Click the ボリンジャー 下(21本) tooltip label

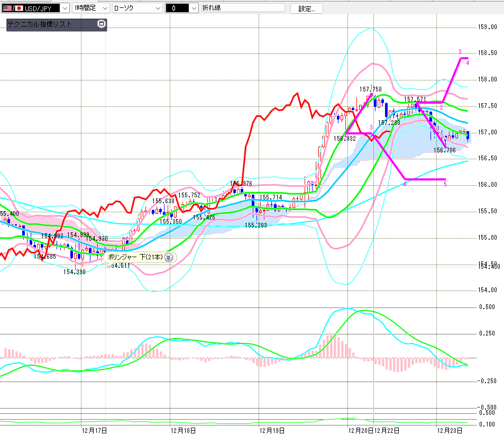(x=136, y=257)
